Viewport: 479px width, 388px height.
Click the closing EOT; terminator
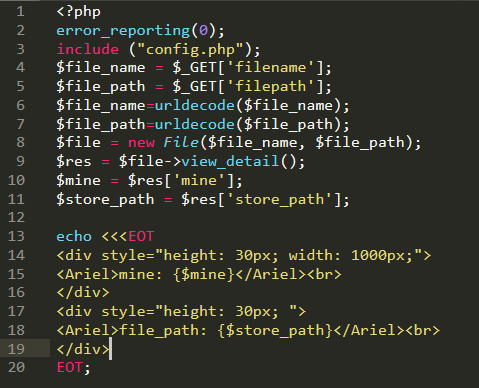click(x=73, y=367)
